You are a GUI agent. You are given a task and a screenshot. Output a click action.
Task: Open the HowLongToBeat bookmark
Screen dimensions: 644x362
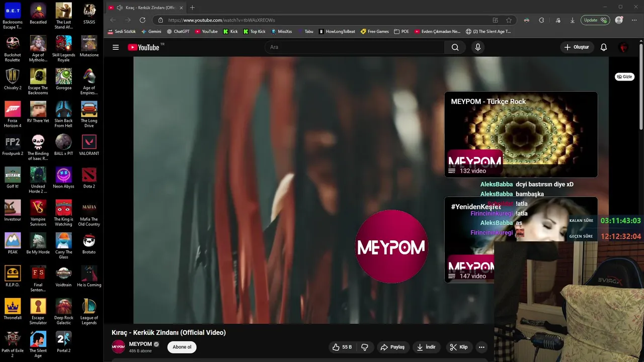coord(337,31)
